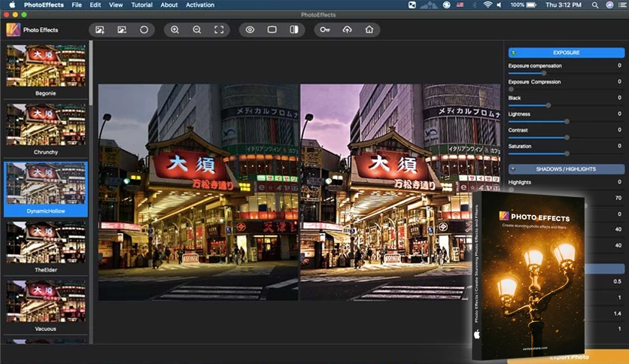Click the Black value 0

(619, 98)
